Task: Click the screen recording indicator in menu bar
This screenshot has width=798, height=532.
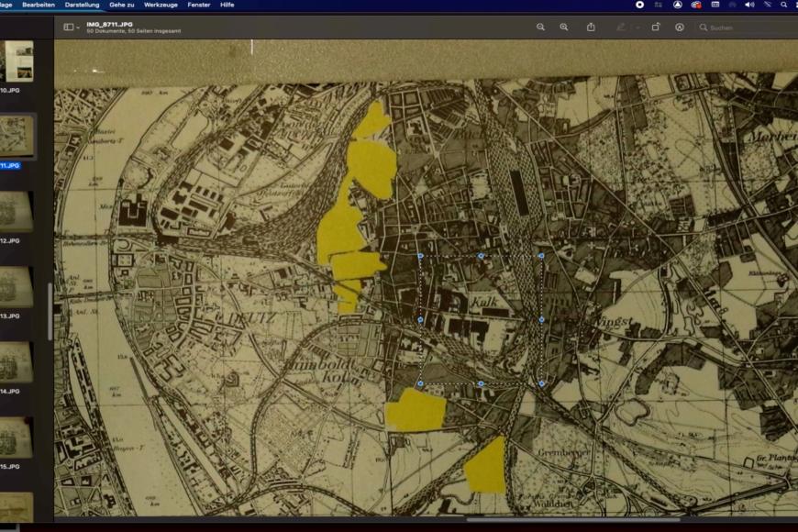Action: 639,5
